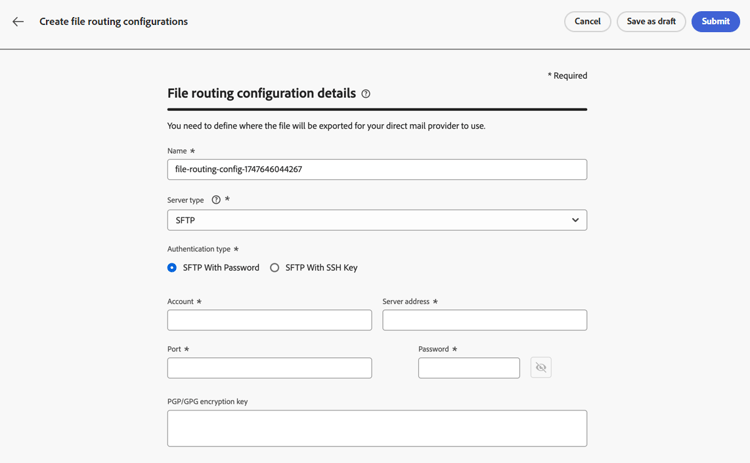Screen dimensions: 750x463
Task: Select SFTP With Password radio button
Action: [172, 268]
